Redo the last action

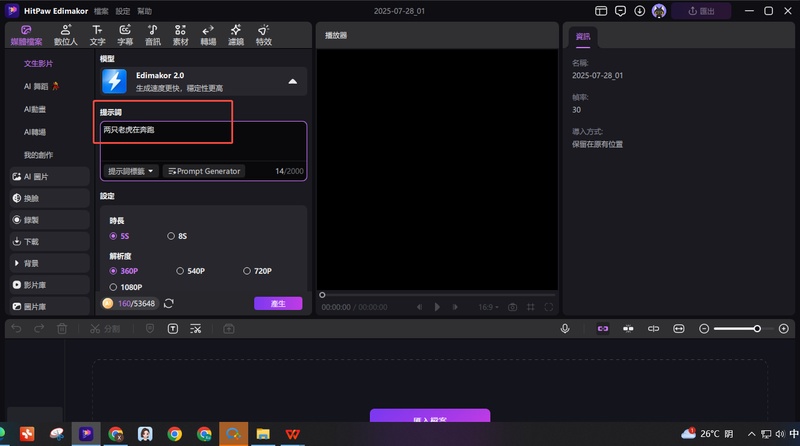[x=39, y=329]
